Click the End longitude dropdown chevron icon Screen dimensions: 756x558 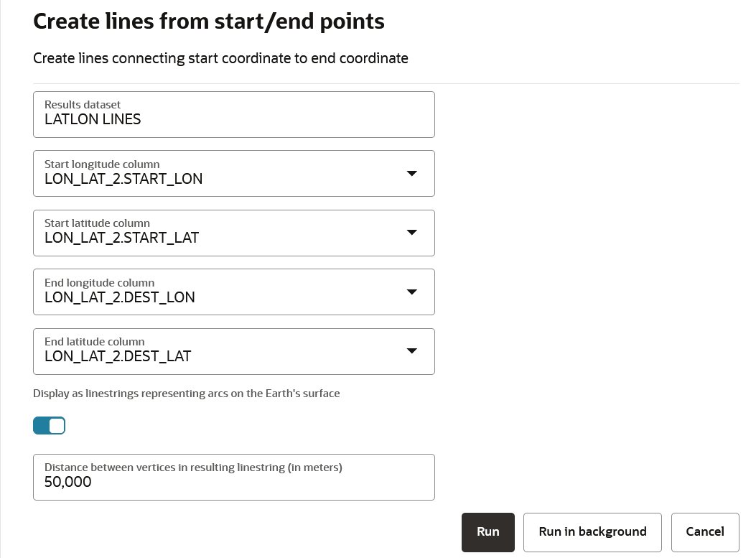(411, 292)
